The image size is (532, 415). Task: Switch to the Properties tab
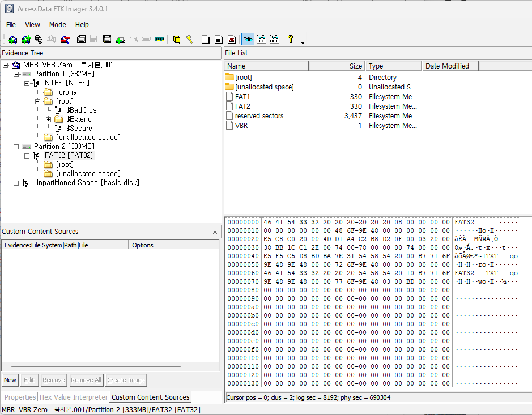(x=20, y=397)
